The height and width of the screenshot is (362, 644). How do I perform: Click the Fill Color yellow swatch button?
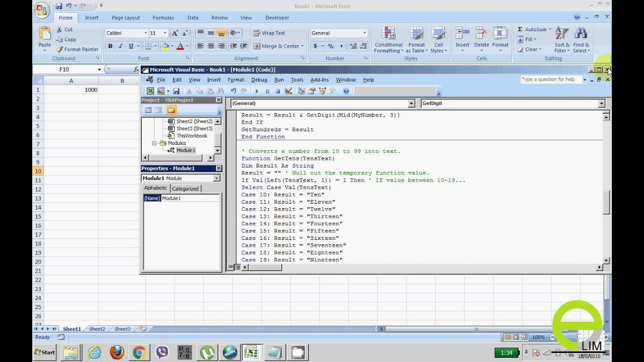point(165,46)
